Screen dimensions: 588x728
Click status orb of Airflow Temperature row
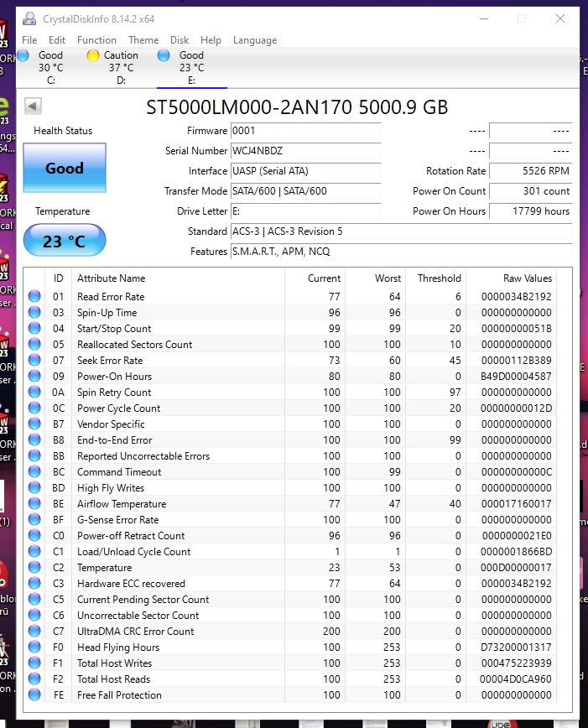tap(34, 503)
